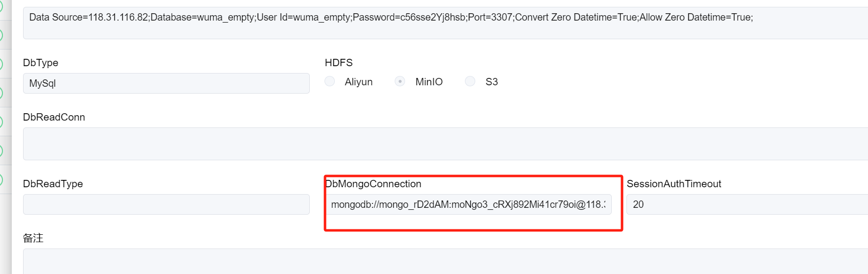Click green status circle left of DbReadConn label
The width and height of the screenshot is (868, 274).
tap(1, 122)
